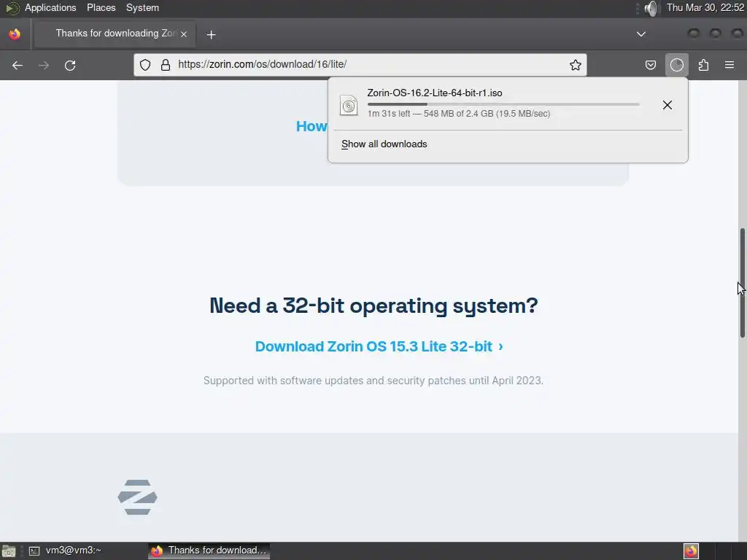This screenshot has height=560, width=747.
Task: Click 'Need a 32-bit operating system?' heading
Action: 373,306
